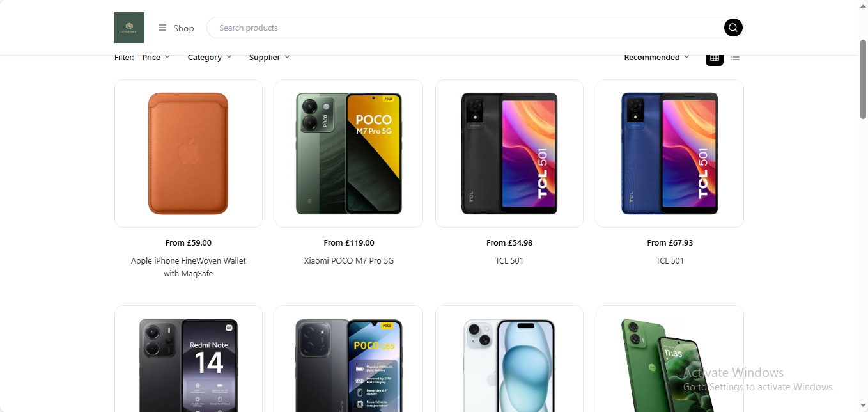
Task: Open the POCO C85 product image
Action: pos(349,359)
